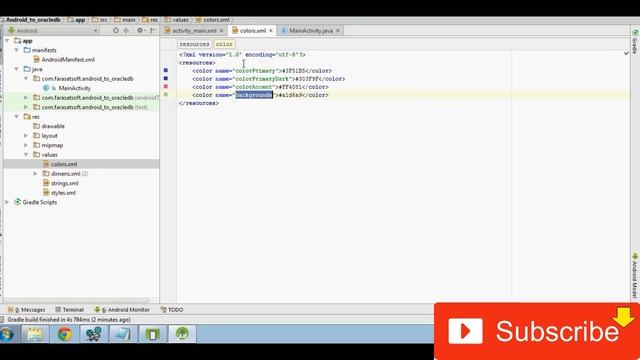Open the Project panel settings gear

(140, 31)
